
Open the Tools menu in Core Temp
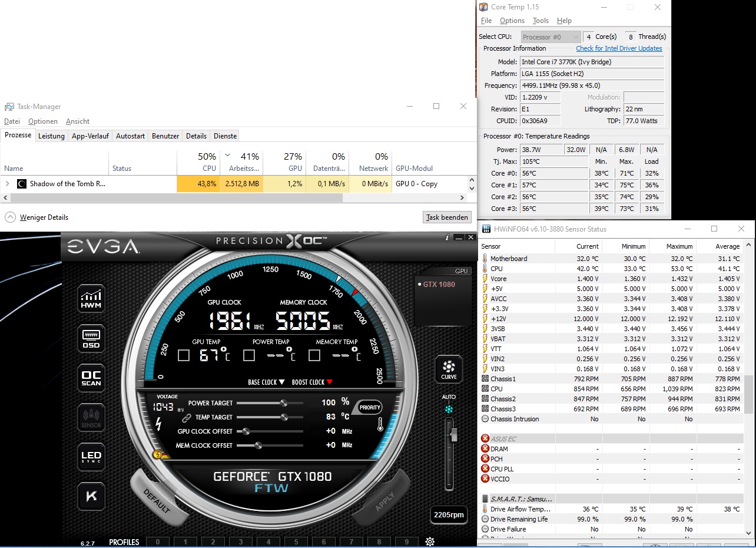(541, 21)
